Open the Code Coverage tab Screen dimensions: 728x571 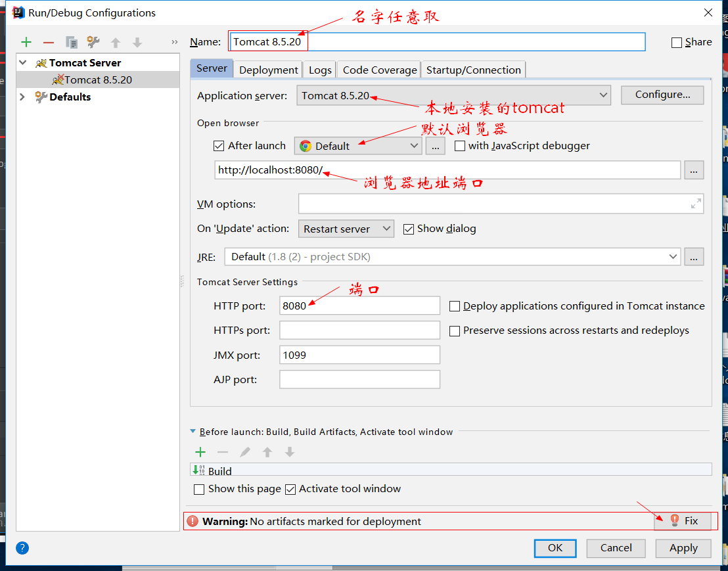(x=379, y=70)
